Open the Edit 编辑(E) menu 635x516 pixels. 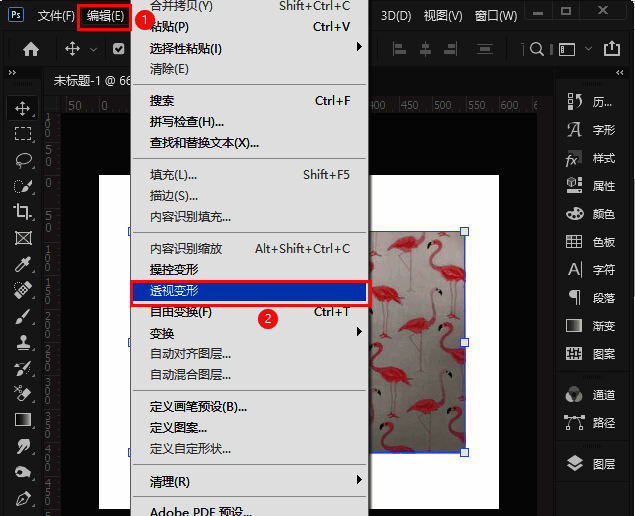[105, 16]
